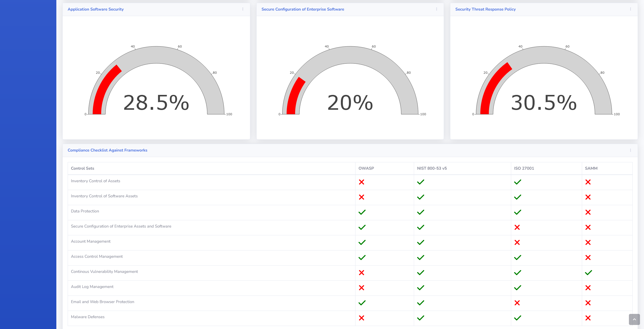The width and height of the screenshot is (644, 329).
Task: Open Secure Configuration card kebab menu
Action: [x=436, y=9]
